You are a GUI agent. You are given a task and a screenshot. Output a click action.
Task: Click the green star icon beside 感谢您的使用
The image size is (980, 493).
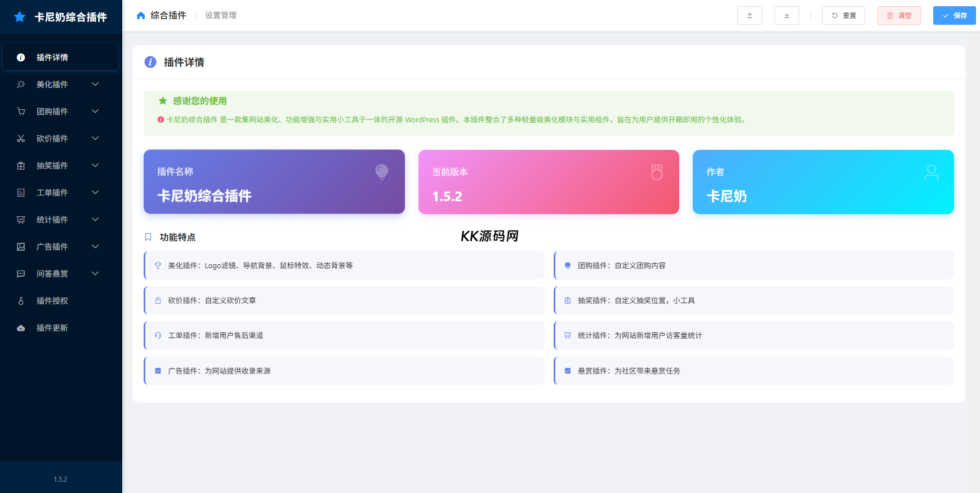click(163, 101)
